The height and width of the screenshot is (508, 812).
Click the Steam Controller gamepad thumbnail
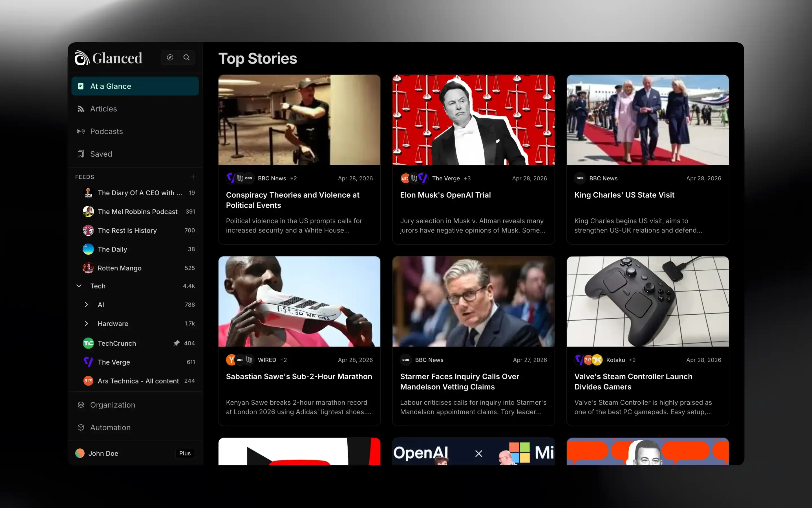click(648, 301)
